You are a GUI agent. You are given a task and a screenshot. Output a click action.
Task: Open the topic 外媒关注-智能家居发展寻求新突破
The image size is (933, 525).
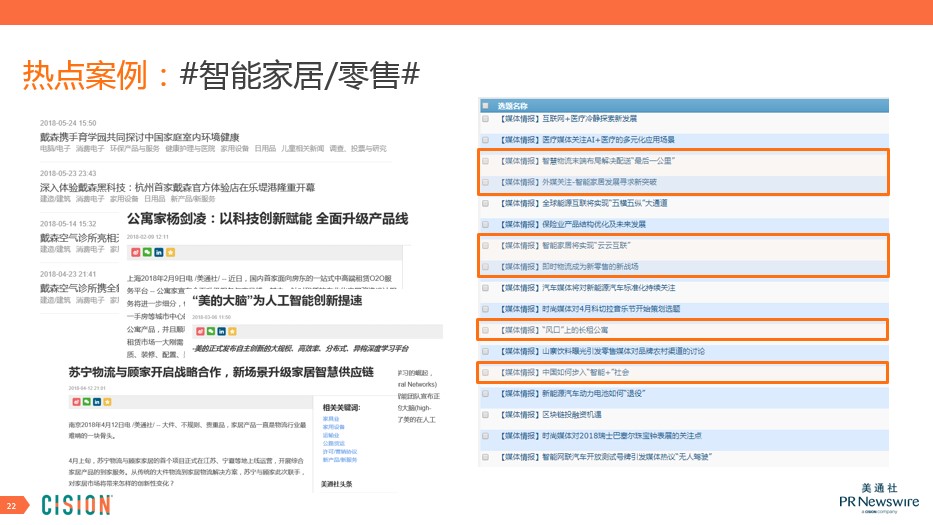click(578, 182)
